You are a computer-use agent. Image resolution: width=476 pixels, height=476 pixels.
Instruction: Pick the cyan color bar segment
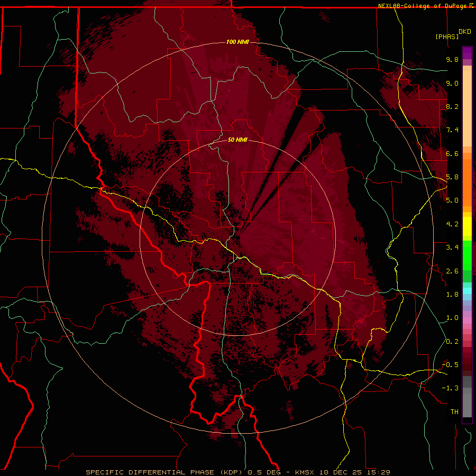tap(467, 291)
